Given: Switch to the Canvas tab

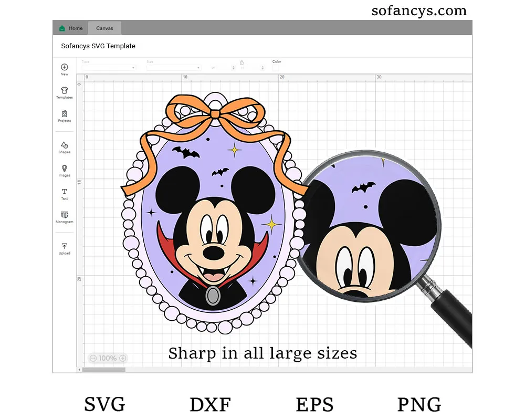Looking at the screenshot, I should [x=104, y=28].
